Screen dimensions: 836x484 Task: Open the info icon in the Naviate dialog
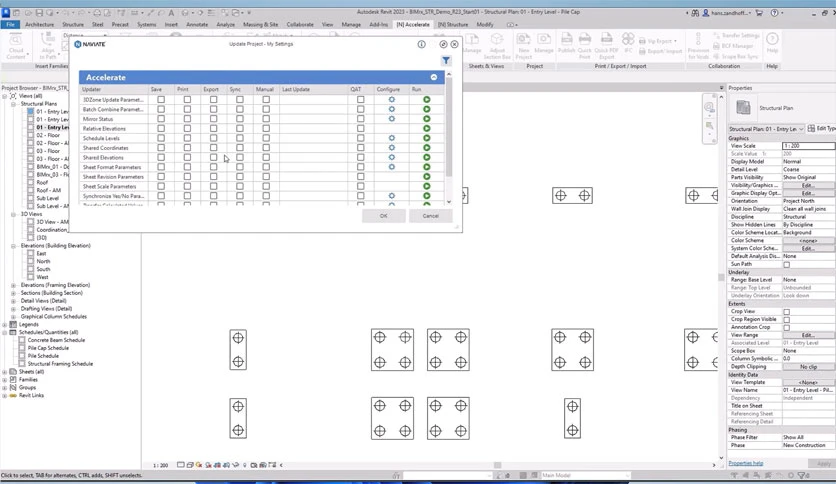click(x=421, y=44)
